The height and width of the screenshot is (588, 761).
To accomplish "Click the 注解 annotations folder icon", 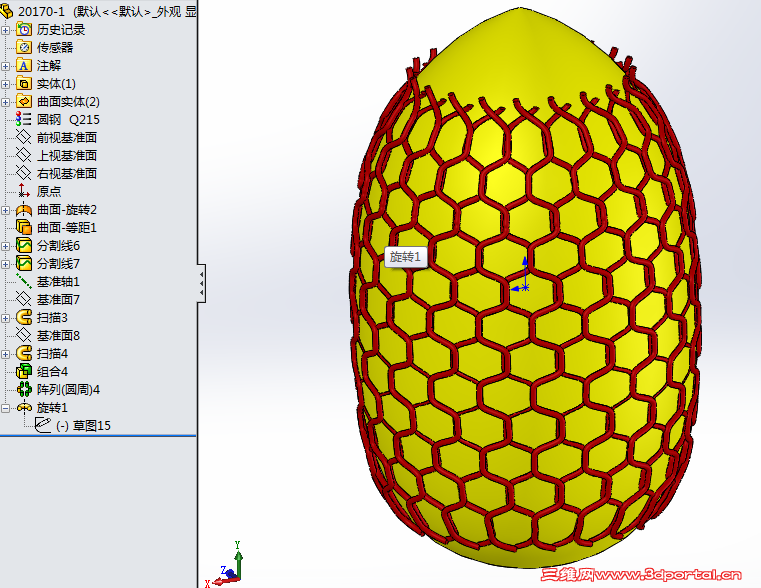I will point(24,65).
